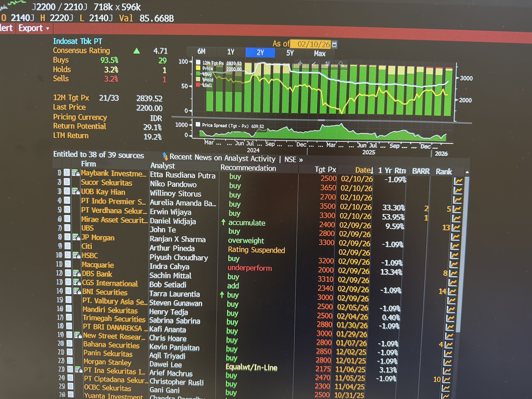Open Maybank Investment report document icon
The height and width of the screenshot is (399, 532).
point(67,172)
